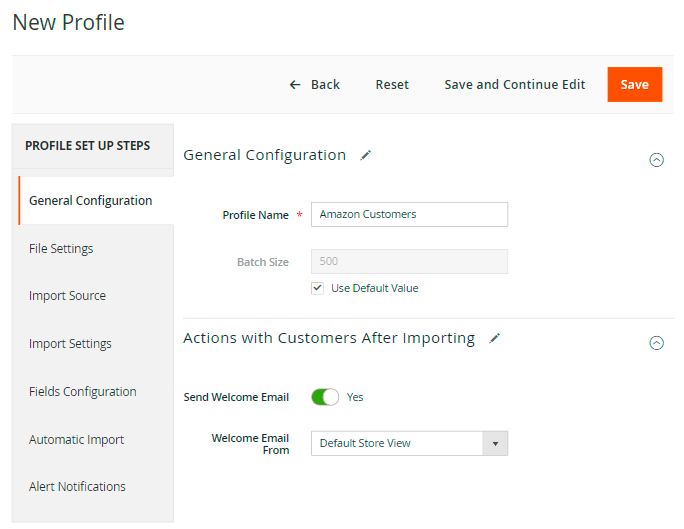Click the pencil icon beside General Configuration
This screenshot has width=684, height=529.
(366, 155)
